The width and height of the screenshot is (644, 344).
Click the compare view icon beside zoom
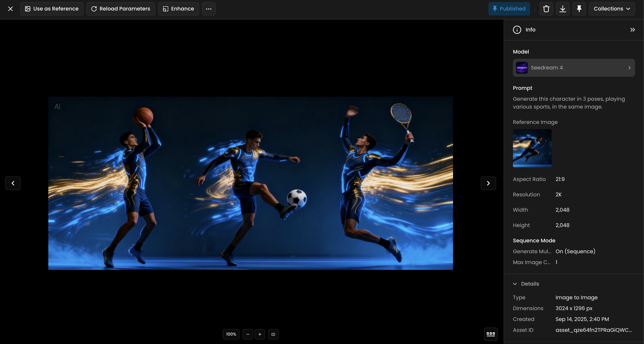tap(273, 334)
